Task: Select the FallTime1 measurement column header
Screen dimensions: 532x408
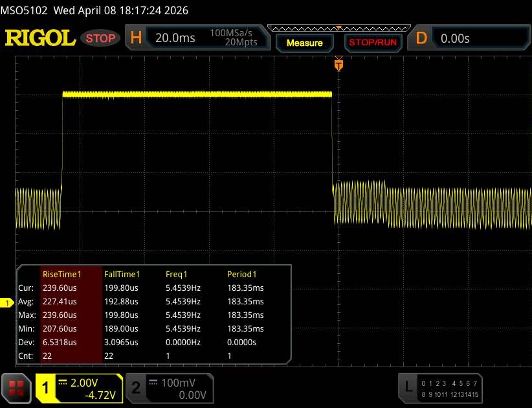Action: (x=122, y=275)
